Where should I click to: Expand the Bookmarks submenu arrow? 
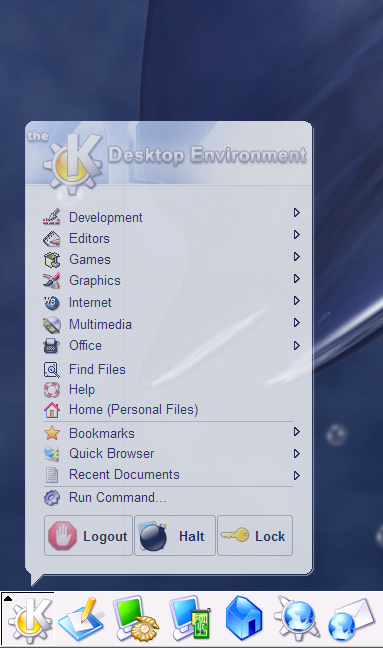coord(296,431)
